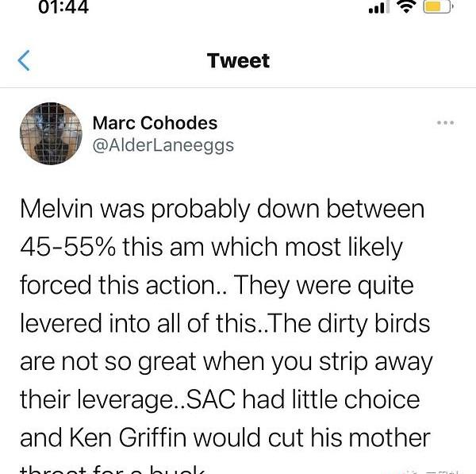The width and height of the screenshot is (476, 474).
Task: Go back using the blue back chevron
Action: [x=24, y=60]
